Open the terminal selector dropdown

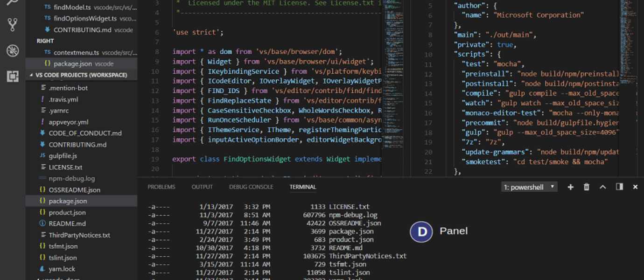point(529,187)
